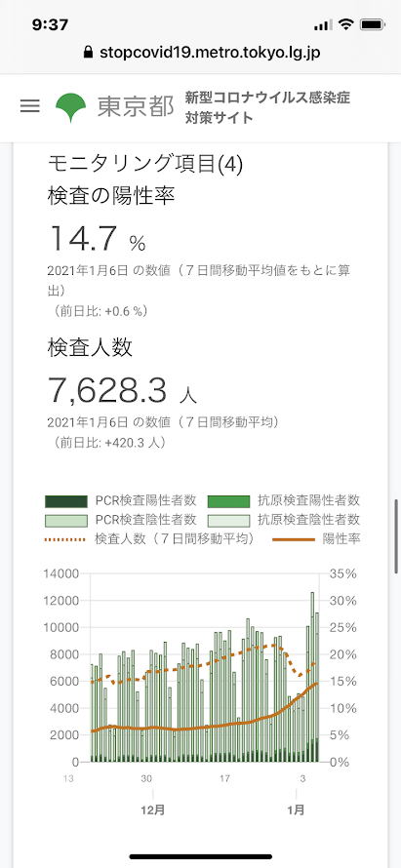Tap the stopcovid19.metro.tokyo.lg.jp address bar
The height and width of the screenshot is (868, 401).
pos(201,53)
